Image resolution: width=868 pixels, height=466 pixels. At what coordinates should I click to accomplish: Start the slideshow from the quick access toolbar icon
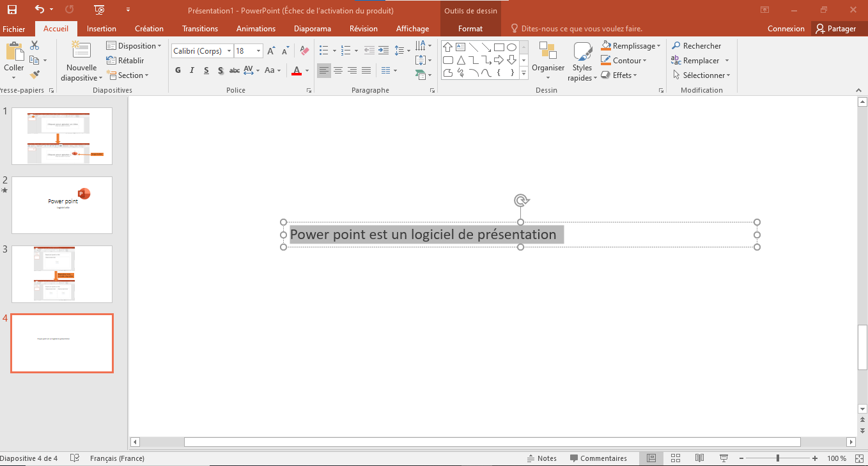(99, 10)
